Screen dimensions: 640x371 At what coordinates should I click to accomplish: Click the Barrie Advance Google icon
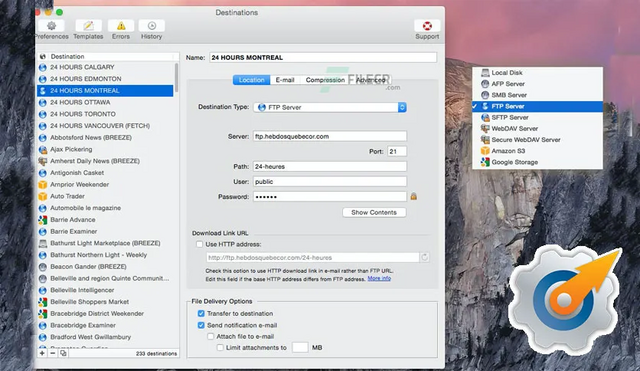click(x=42, y=220)
